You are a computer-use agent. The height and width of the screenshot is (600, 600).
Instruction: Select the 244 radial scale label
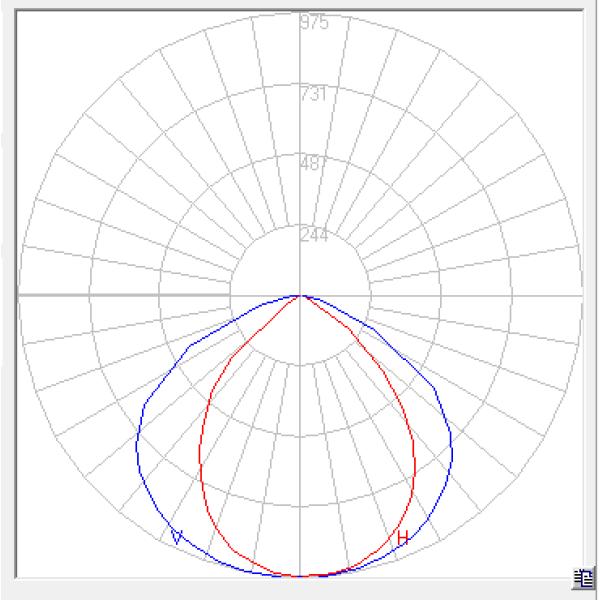click(314, 235)
